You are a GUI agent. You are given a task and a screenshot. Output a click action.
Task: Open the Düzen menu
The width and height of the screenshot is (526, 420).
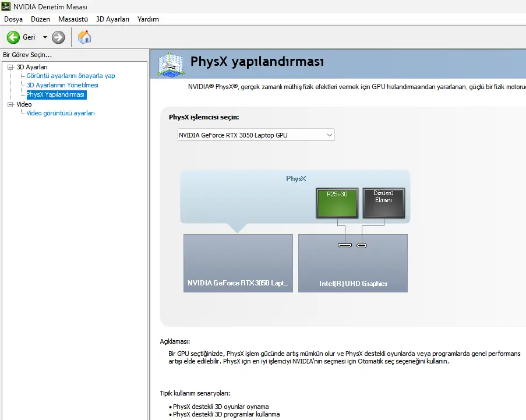tap(40, 19)
